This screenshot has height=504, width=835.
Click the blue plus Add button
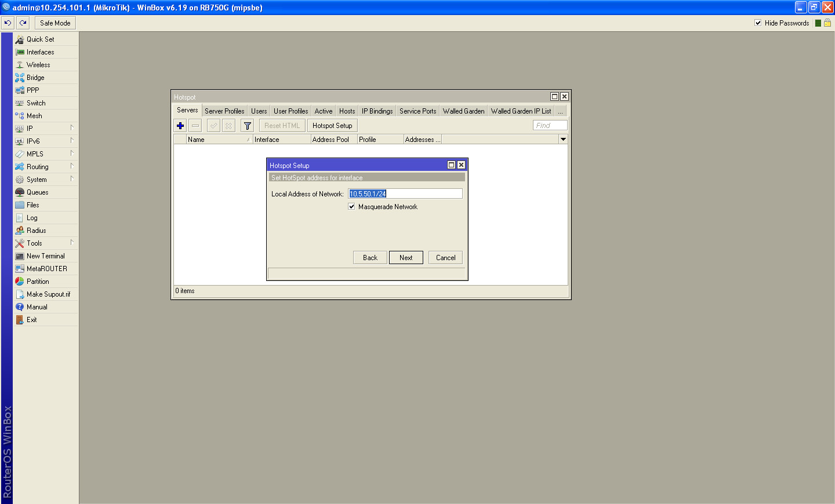[x=180, y=126]
